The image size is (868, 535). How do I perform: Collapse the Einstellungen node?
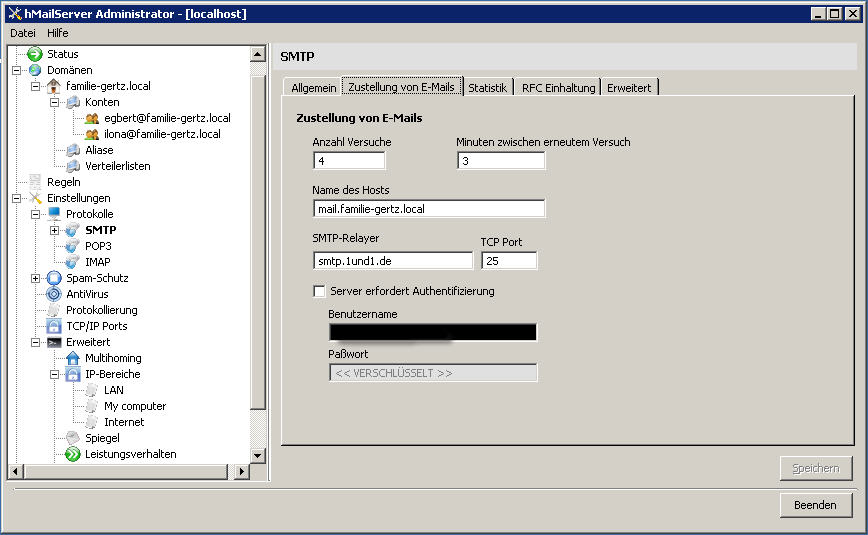click(x=17, y=198)
